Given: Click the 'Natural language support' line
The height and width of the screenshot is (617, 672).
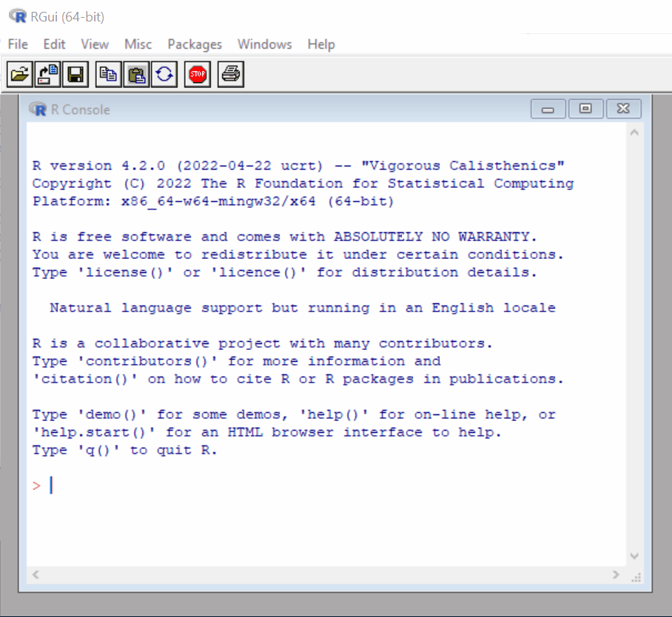Looking at the screenshot, I should coord(303,308).
